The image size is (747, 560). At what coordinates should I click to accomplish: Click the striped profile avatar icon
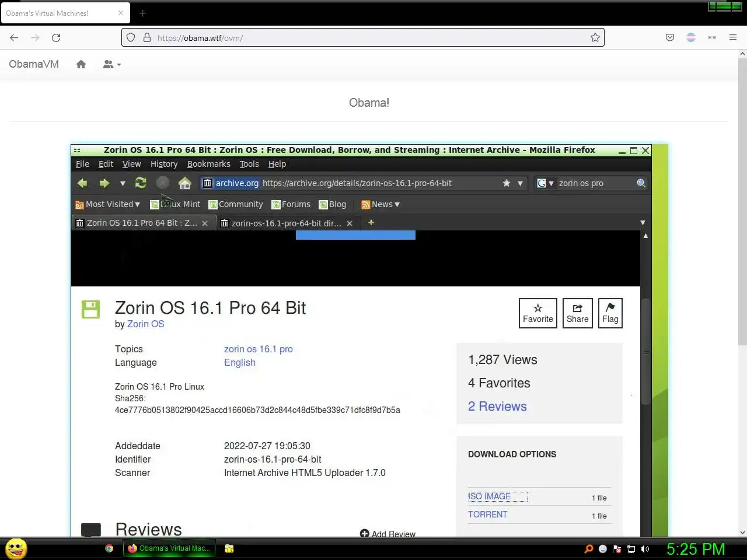click(691, 37)
